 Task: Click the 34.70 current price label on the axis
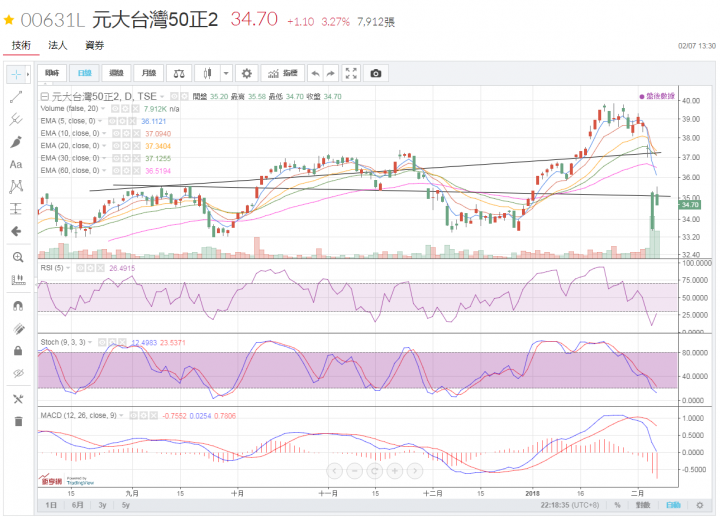click(x=690, y=205)
